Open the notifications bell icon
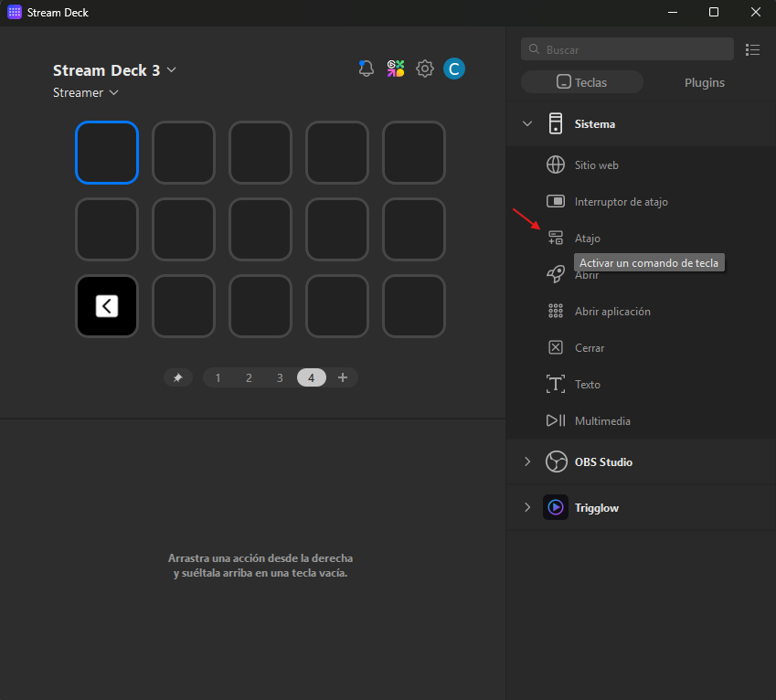 pos(367,69)
